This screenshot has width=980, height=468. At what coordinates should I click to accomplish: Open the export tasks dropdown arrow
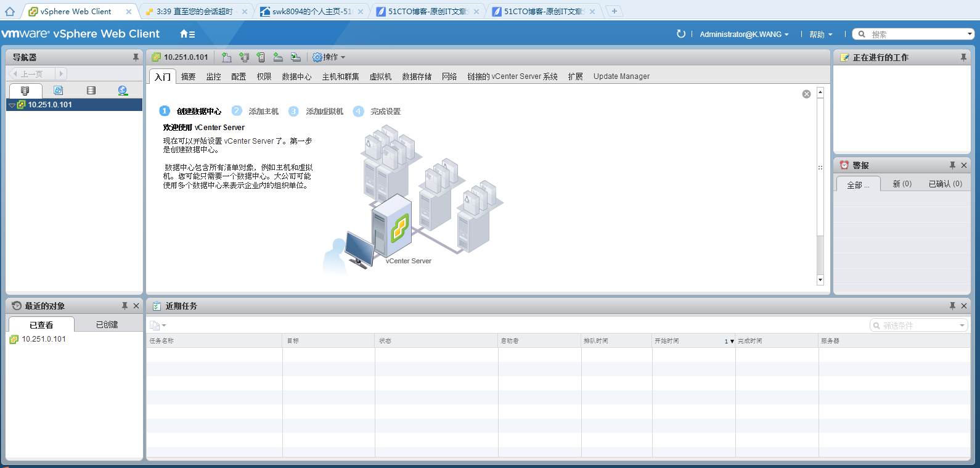(x=164, y=326)
